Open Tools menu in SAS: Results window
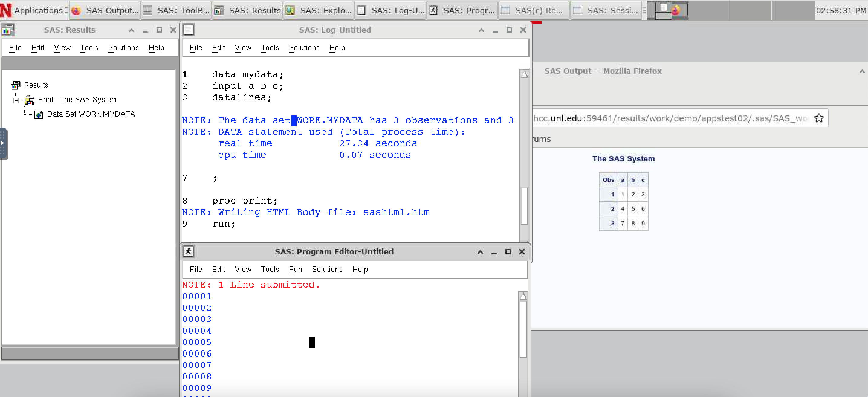Screen dimensions: 868x397 [x=89, y=47]
